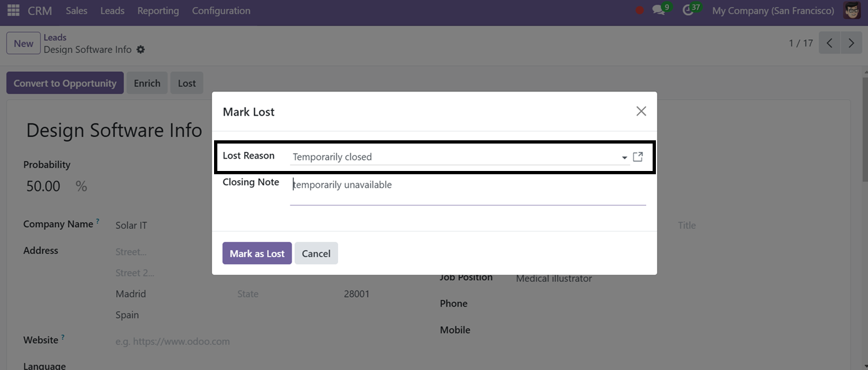Open the Configuration menu
This screenshot has width=868, height=370.
click(x=221, y=10)
